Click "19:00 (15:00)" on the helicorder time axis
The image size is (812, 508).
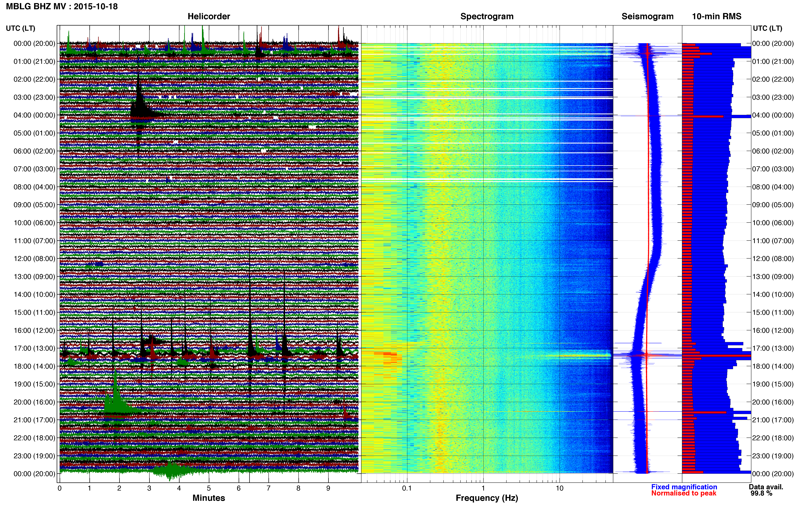pyautogui.click(x=34, y=384)
